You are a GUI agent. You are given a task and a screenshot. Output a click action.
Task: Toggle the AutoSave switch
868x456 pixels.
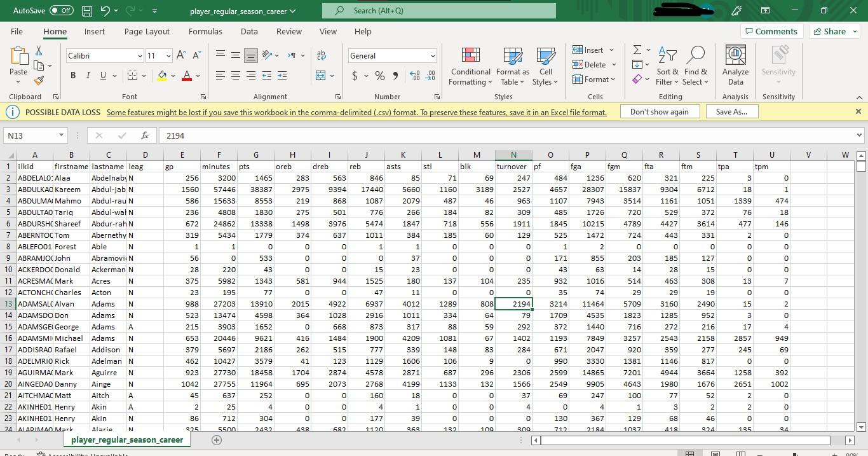(x=61, y=11)
